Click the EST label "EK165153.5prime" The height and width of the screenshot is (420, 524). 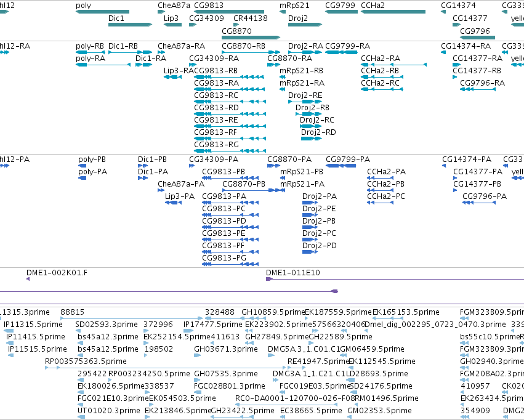(x=406, y=312)
